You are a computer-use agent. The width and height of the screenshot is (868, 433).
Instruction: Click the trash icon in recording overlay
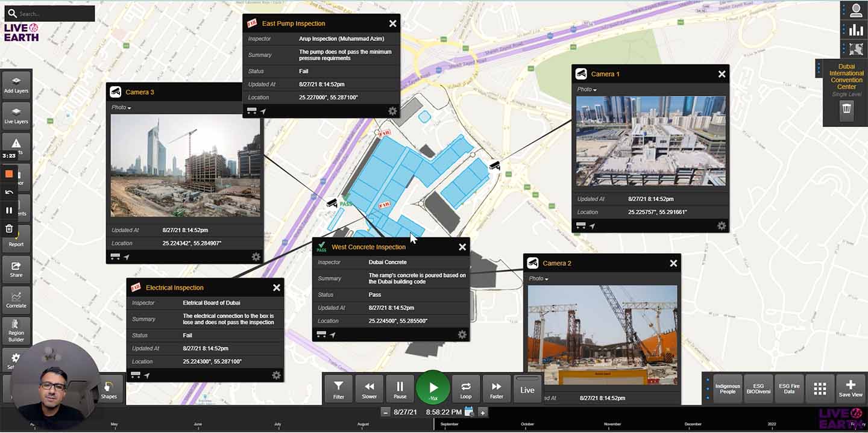point(9,228)
